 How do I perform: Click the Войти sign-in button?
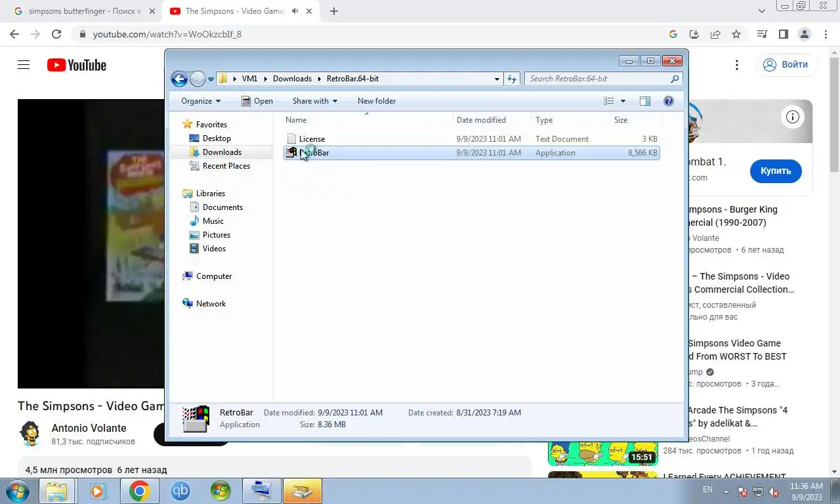tap(787, 64)
